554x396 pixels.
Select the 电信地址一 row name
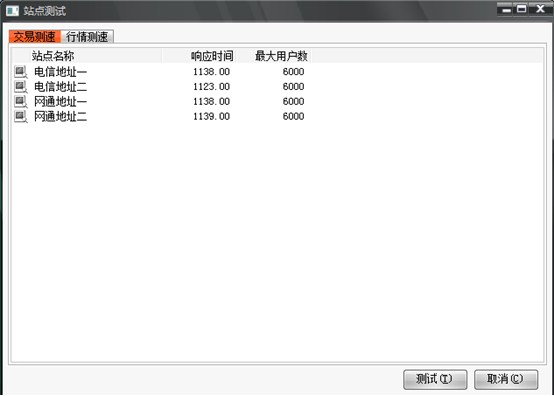point(60,72)
